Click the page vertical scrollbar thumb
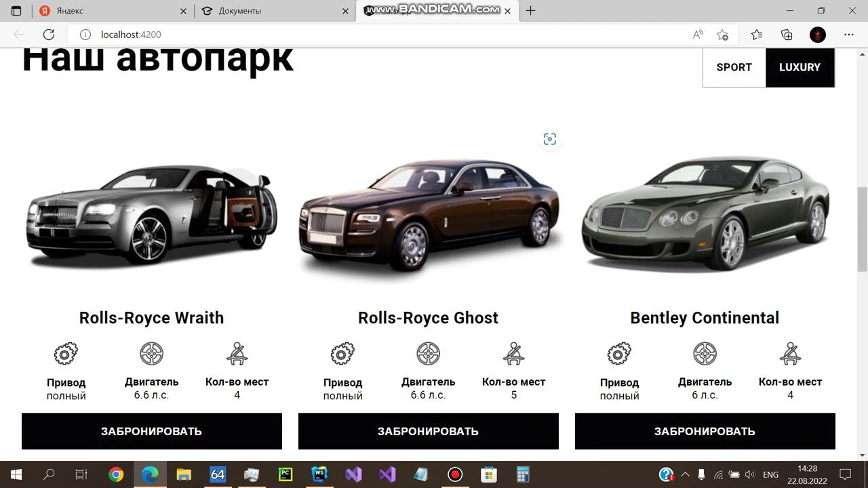Viewport: 868px width, 488px height. pyautogui.click(x=862, y=228)
